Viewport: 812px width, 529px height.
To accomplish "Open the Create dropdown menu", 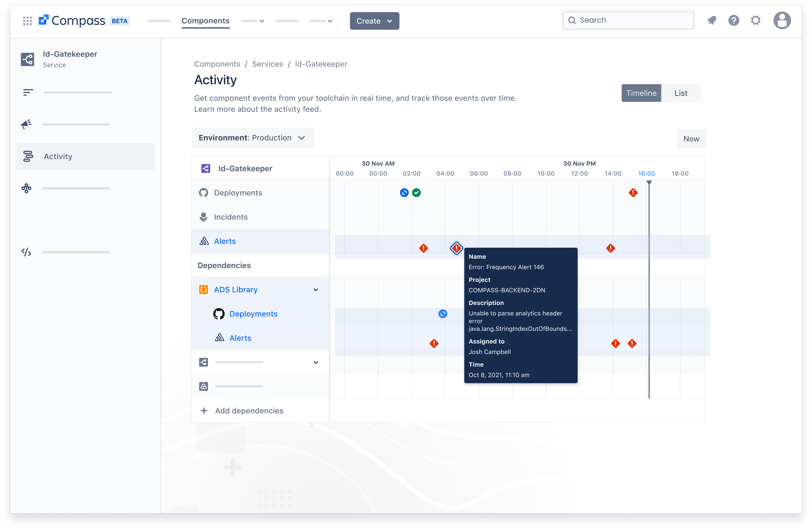I will click(374, 21).
